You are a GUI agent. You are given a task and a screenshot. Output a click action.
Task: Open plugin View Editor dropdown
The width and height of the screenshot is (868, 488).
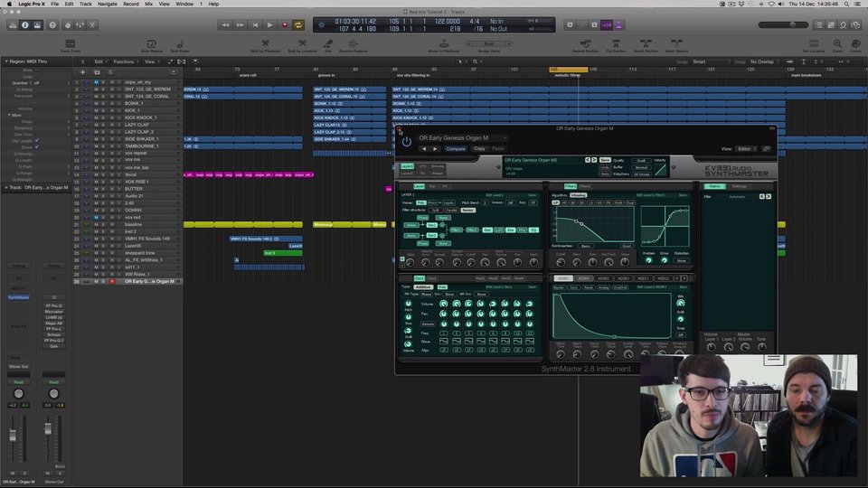click(x=747, y=148)
